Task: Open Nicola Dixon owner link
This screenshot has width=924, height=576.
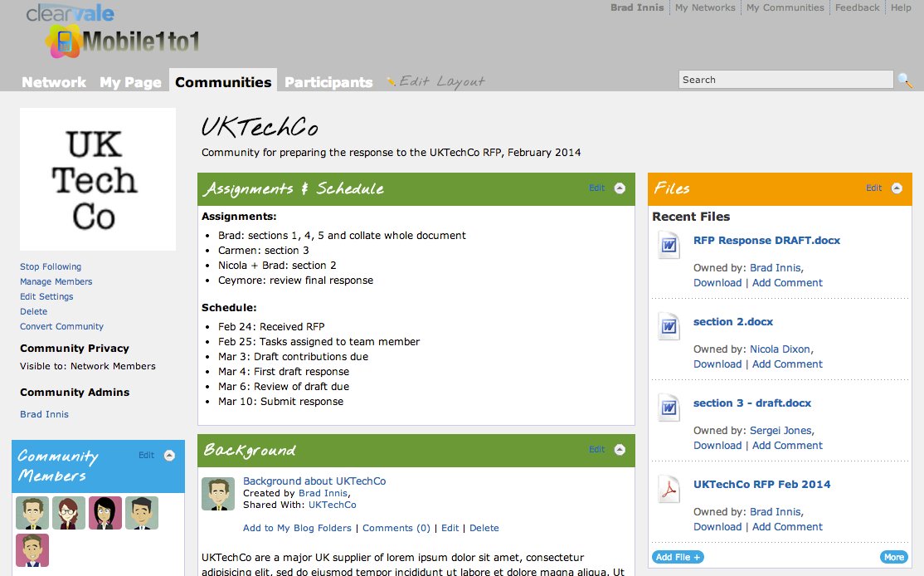Action: pos(781,349)
